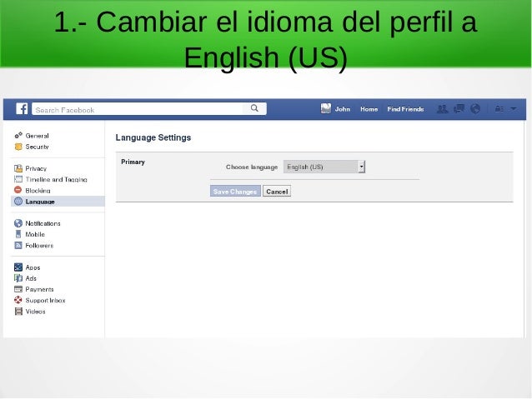Open Apps settings

point(33,267)
